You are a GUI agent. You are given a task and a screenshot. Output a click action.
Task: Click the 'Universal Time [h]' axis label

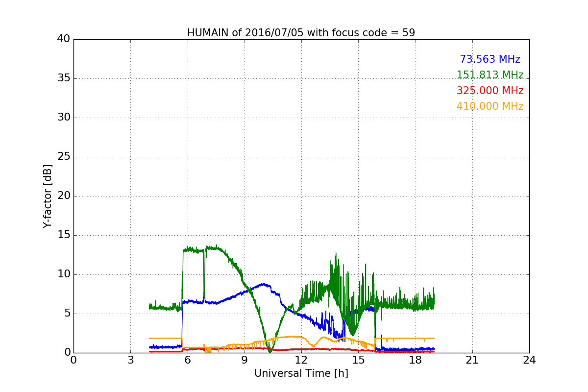pos(301,373)
